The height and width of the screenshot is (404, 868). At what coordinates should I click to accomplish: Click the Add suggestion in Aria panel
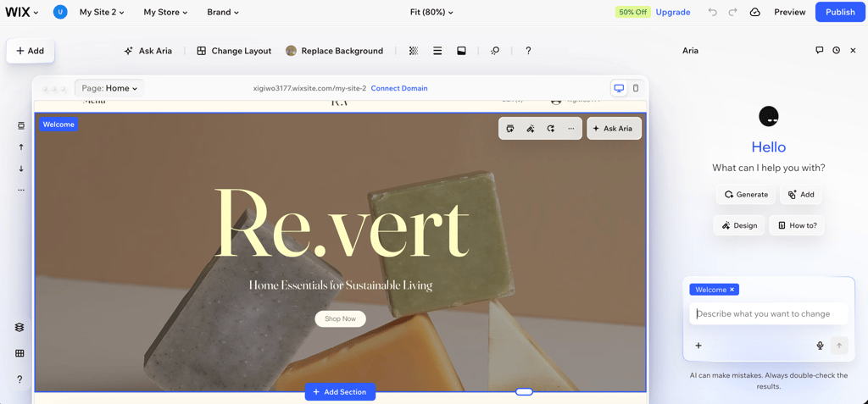(801, 194)
